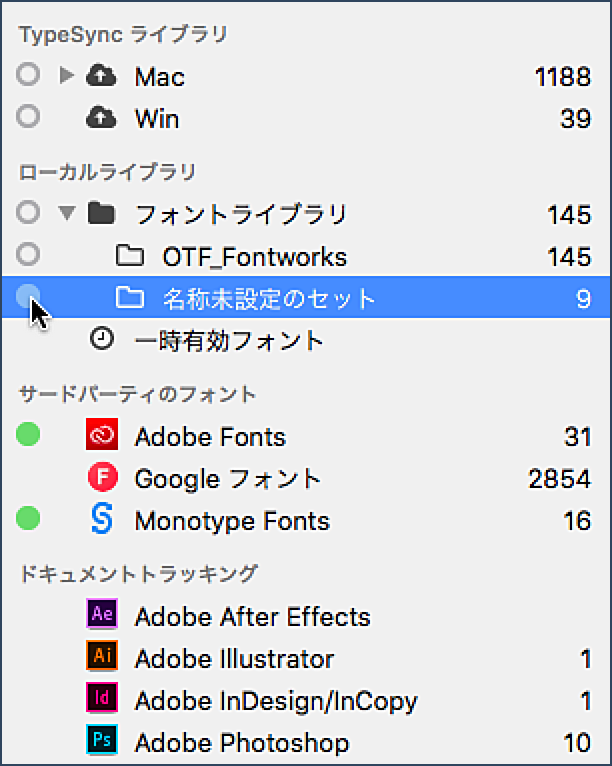
Task: Show Adobe Illustrator document tracking
Action: pos(234,659)
